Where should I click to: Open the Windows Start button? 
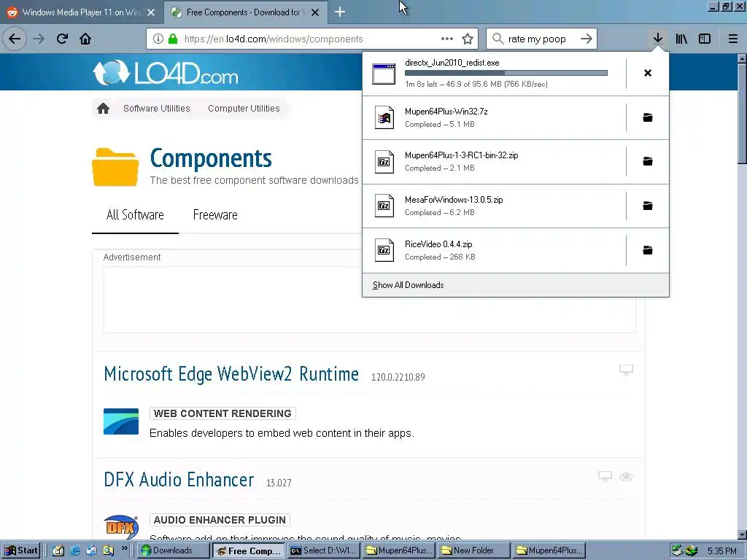(20, 551)
